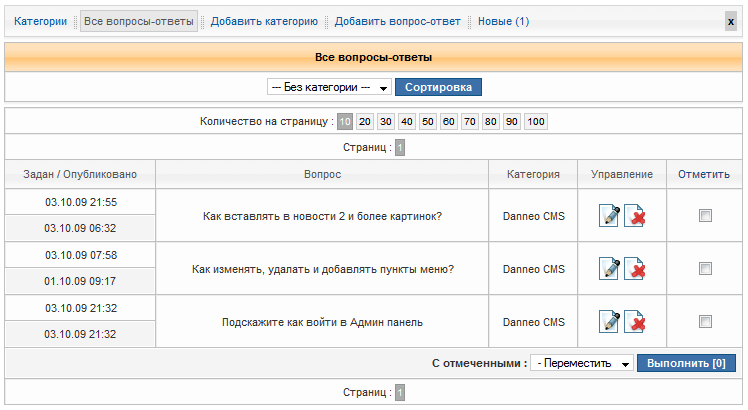Delete the question about menu items
This screenshot has width=748, height=410.
[634, 268]
